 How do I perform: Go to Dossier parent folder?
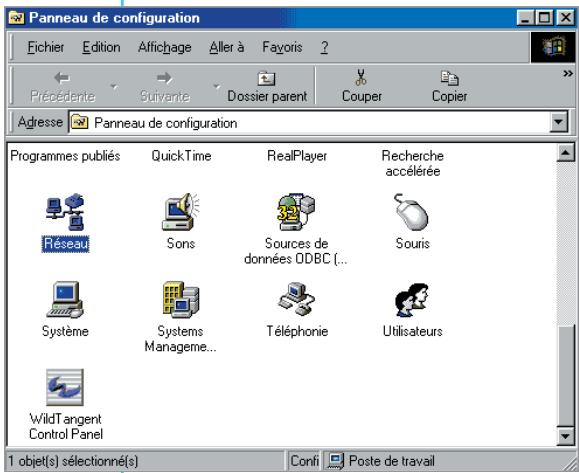click(x=267, y=87)
